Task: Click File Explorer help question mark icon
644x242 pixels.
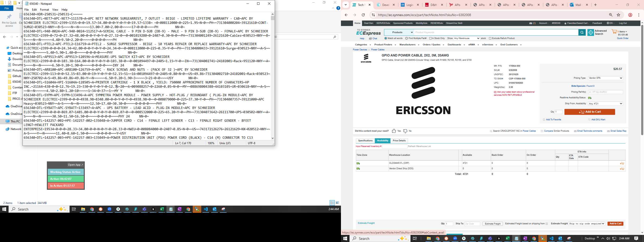Action: 338,8
